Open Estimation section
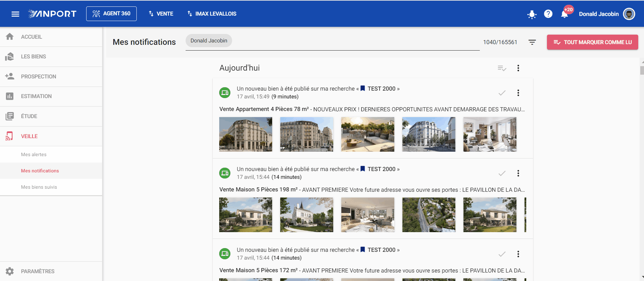644x281 pixels. click(x=51, y=96)
